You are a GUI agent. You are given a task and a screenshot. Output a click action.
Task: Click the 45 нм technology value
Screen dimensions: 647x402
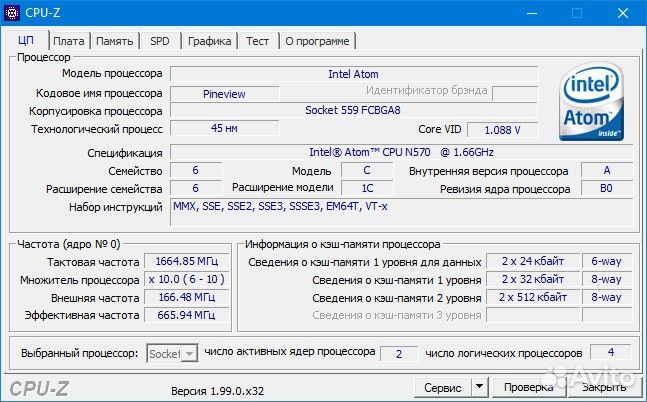pos(224,128)
